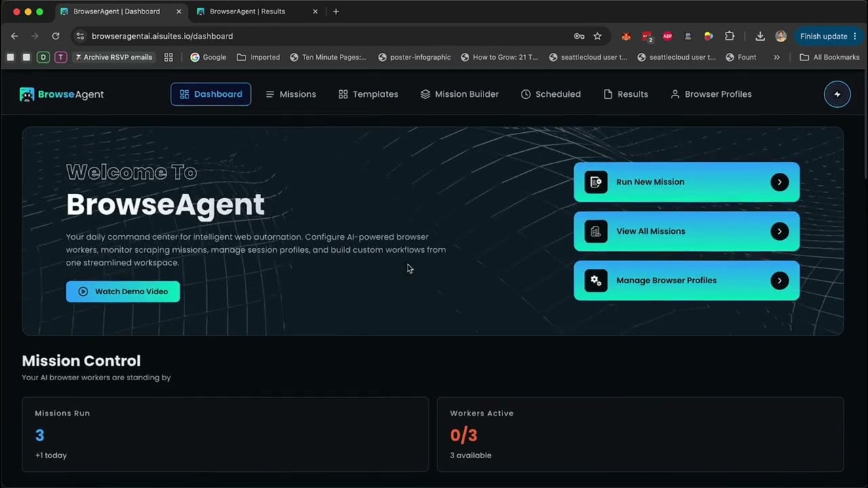This screenshot has height=488, width=868.
Task: Click the arrow circle on Run New Mission
Action: pos(779,182)
